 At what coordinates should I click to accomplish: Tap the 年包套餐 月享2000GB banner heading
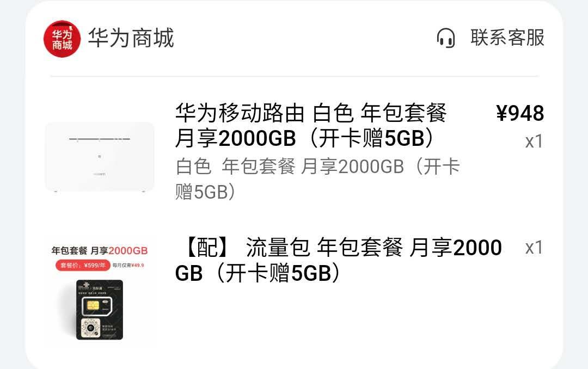(100, 250)
